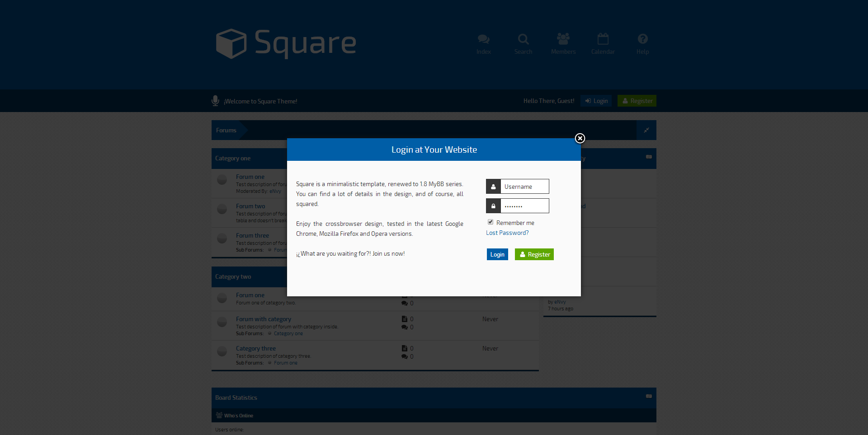Click the Forum two status icon
Screen dimensions: 868x435
tap(222, 209)
